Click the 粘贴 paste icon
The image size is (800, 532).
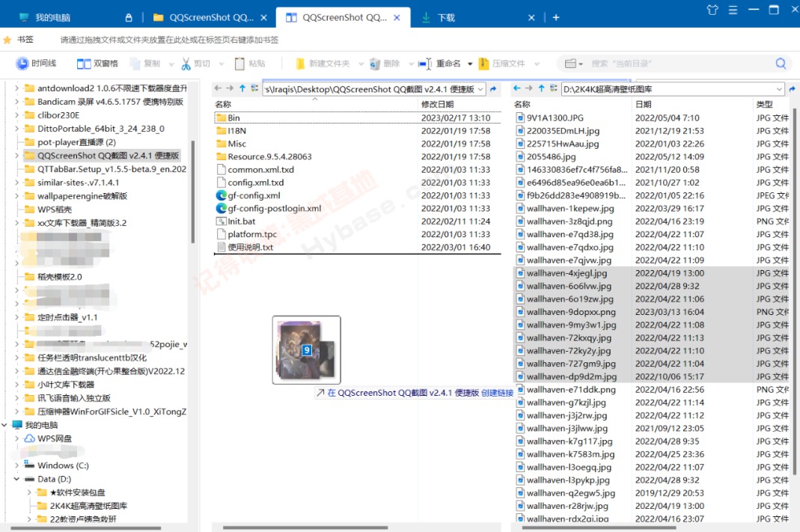(239, 64)
